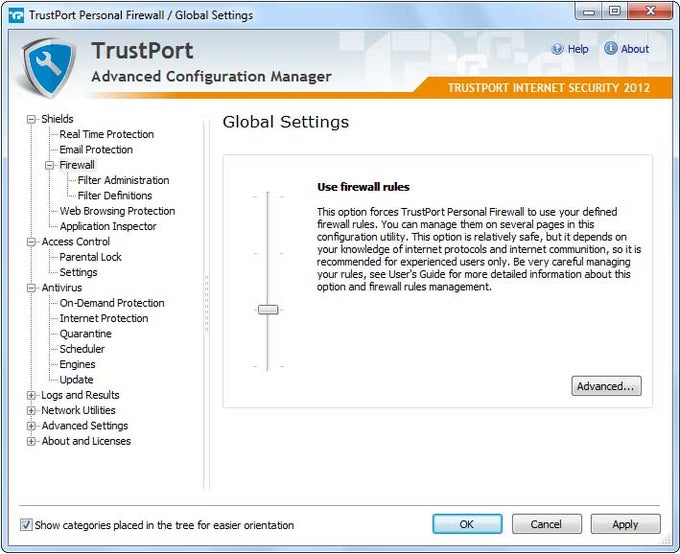Select Quarantine in the tree
The height and width of the screenshot is (554, 680).
[85, 334]
